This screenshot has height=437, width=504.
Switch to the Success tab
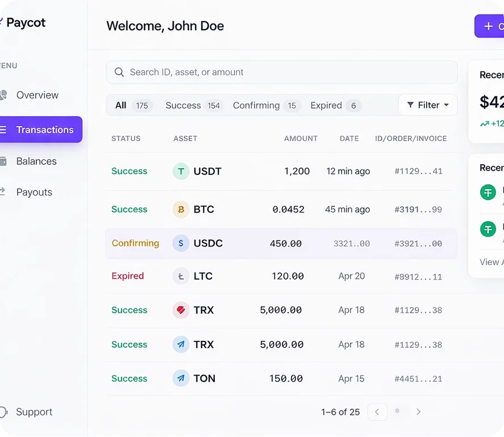[193, 106]
